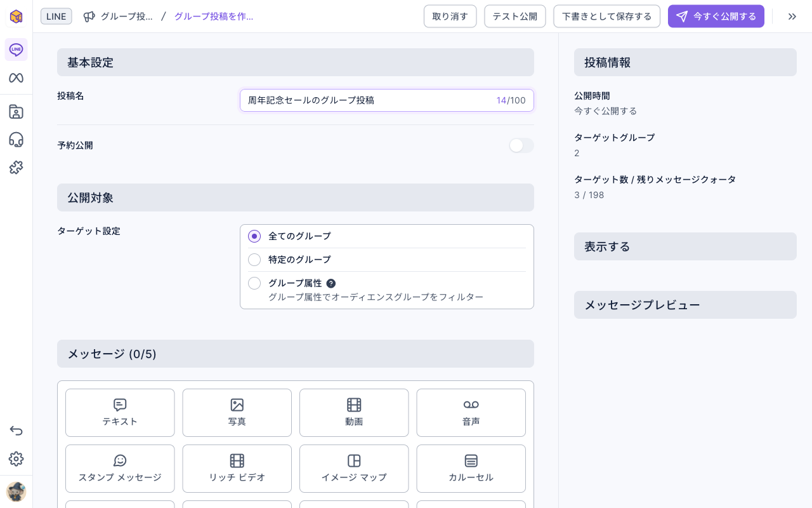Screen dimensions: 812x508
Task: Click the テスト公開 button
Action: tap(514, 17)
